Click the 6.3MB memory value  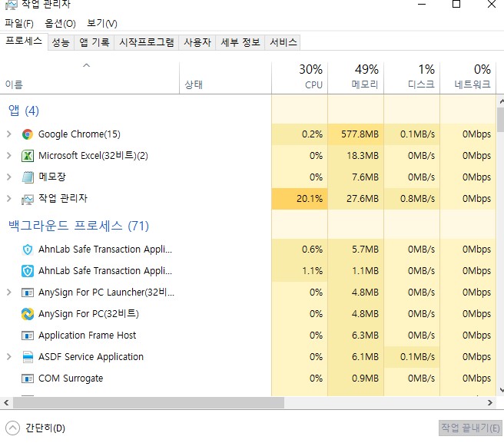(365, 336)
